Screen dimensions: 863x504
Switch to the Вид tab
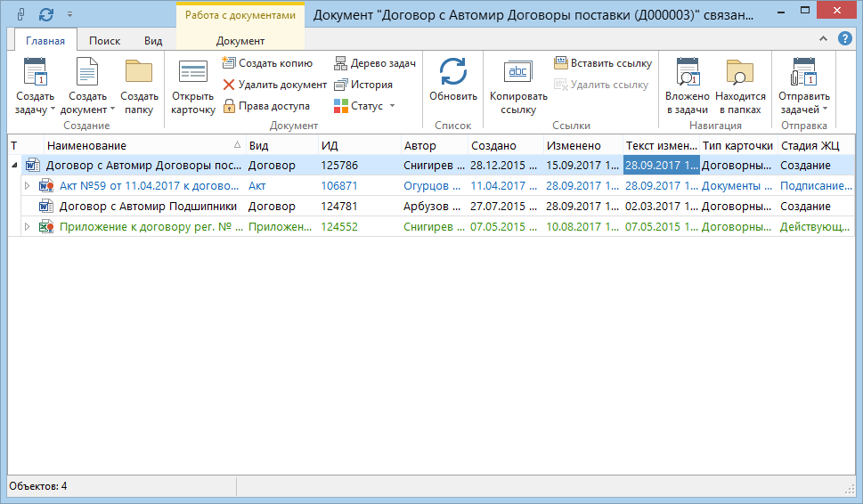click(x=153, y=41)
